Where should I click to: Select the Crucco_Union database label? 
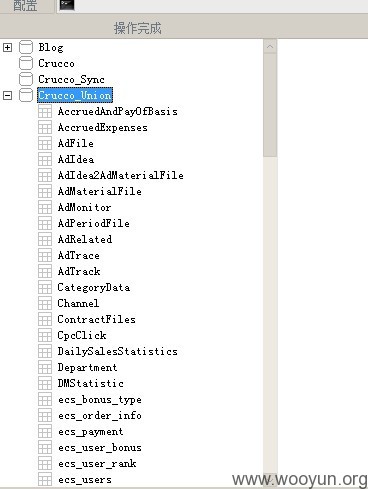click(75, 95)
